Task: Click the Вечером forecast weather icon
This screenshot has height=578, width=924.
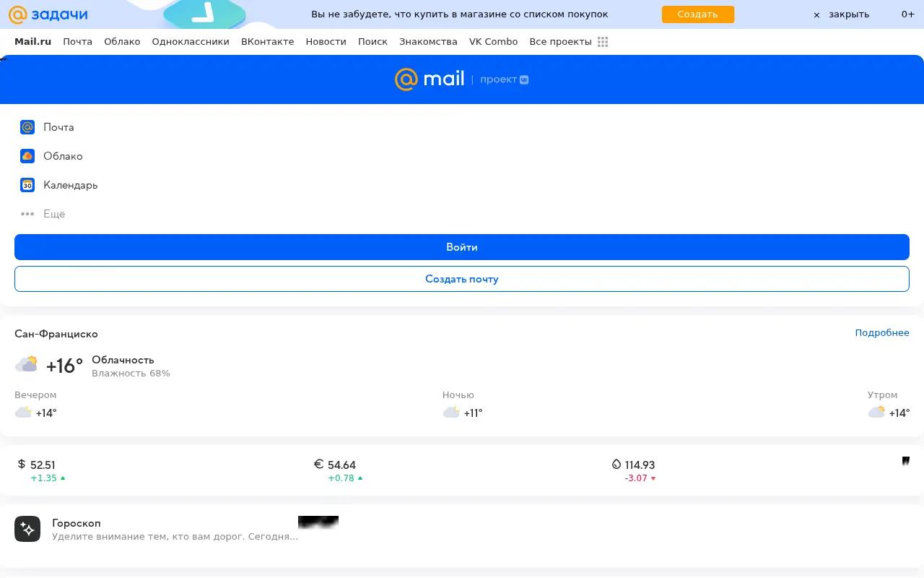Action: coord(23,413)
